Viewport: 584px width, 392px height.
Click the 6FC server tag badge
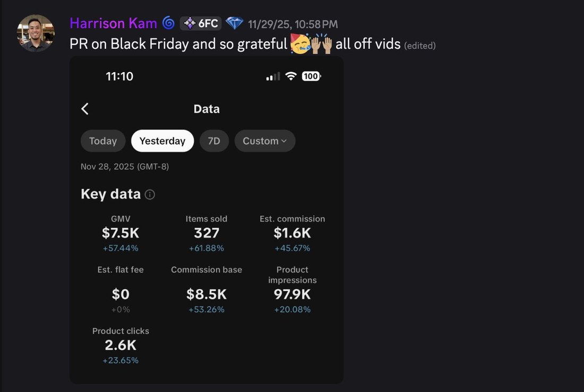click(201, 23)
